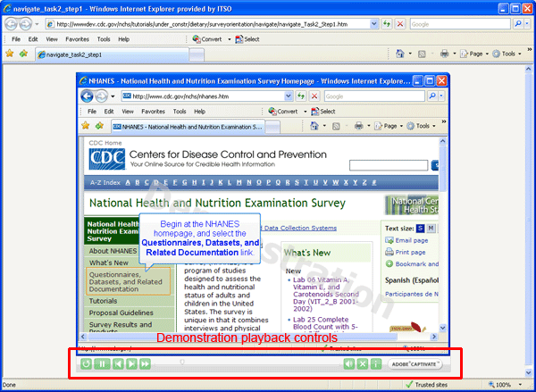Mute the demonstration audio speaker icon
The image size is (536, 392).
click(349, 363)
